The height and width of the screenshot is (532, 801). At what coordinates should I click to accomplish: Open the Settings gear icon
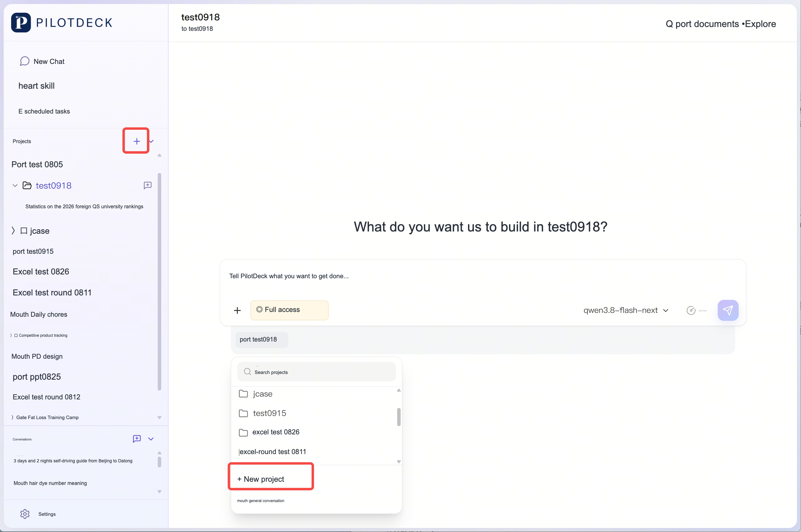(25, 514)
